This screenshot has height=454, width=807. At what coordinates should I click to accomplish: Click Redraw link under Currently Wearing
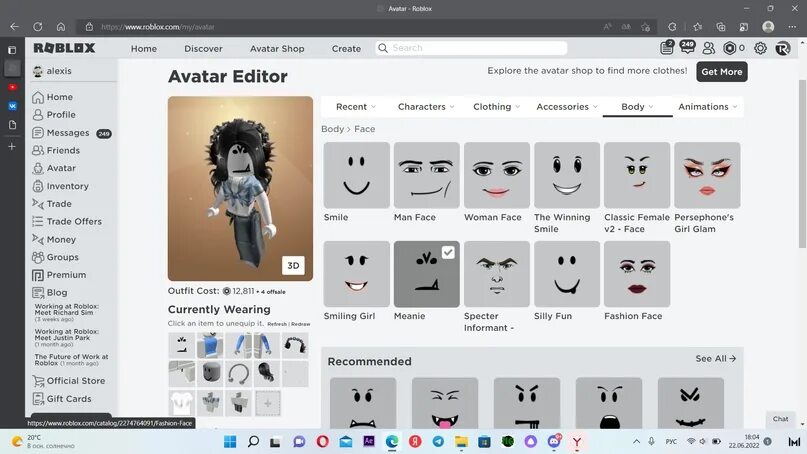301,324
